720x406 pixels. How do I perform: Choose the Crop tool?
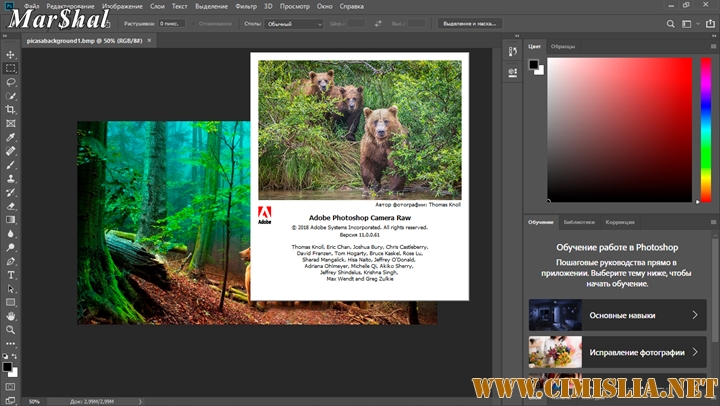tap(11, 109)
